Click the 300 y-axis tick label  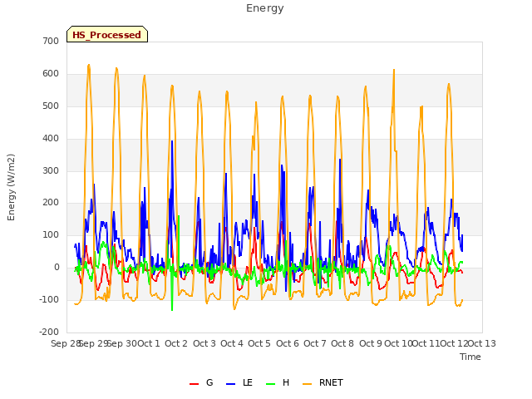click(x=51, y=170)
